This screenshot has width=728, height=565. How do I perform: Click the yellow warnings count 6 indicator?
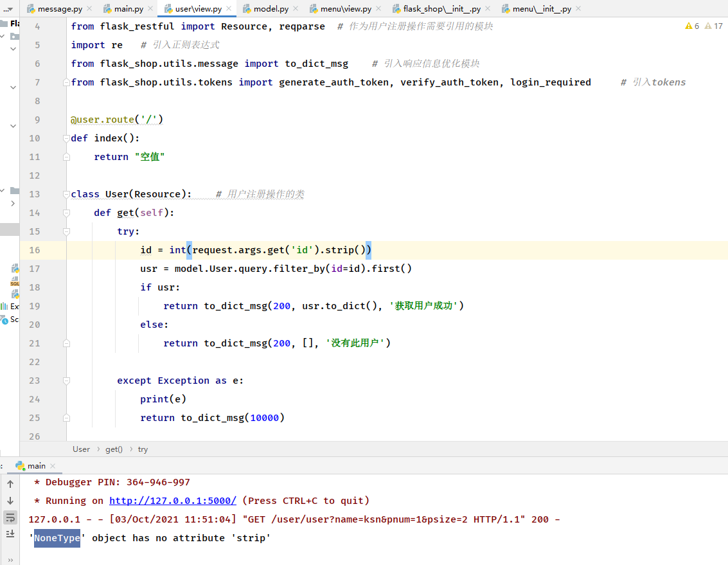(x=692, y=26)
